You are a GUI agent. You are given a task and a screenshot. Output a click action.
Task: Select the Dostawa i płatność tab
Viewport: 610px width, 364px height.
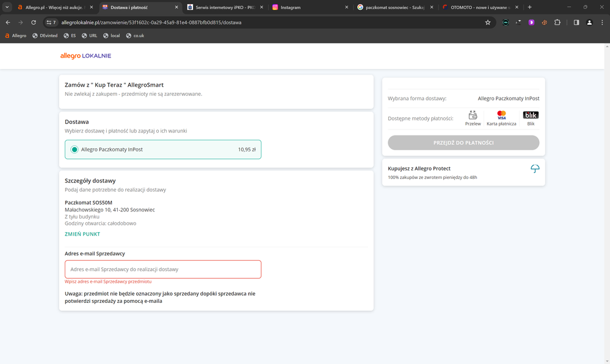pyautogui.click(x=140, y=7)
